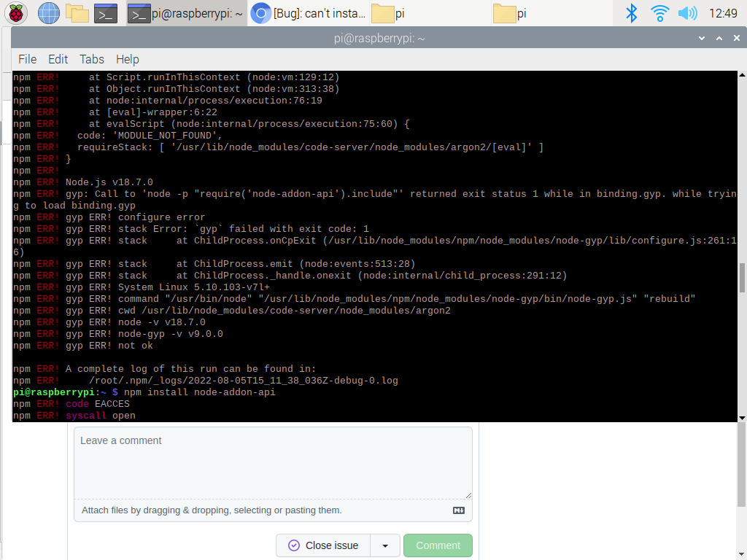This screenshot has width=747, height=560.
Task: Open the Bluetooth tray menu
Action: pyautogui.click(x=631, y=13)
